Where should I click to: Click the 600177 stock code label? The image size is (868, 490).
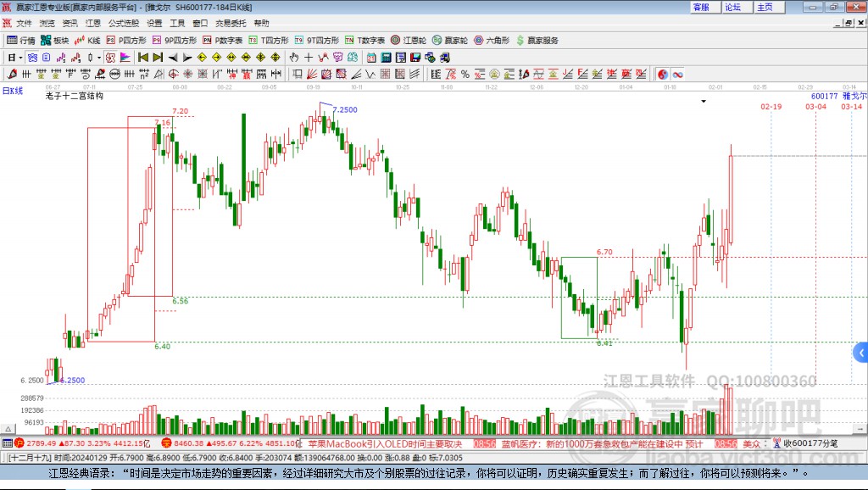tap(824, 96)
